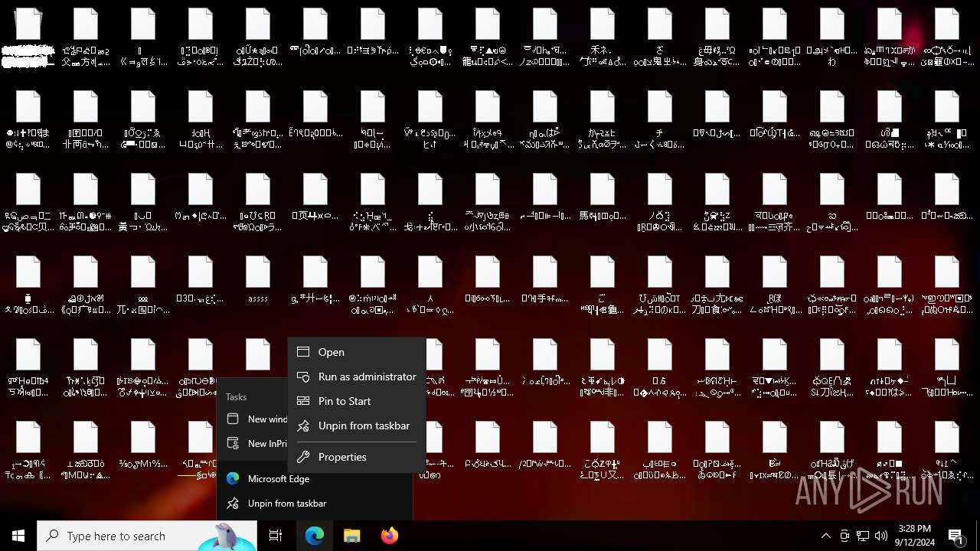980x551 pixels.
Task: Select Run as administrator
Action: pyautogui.click(x=357, y=377)
